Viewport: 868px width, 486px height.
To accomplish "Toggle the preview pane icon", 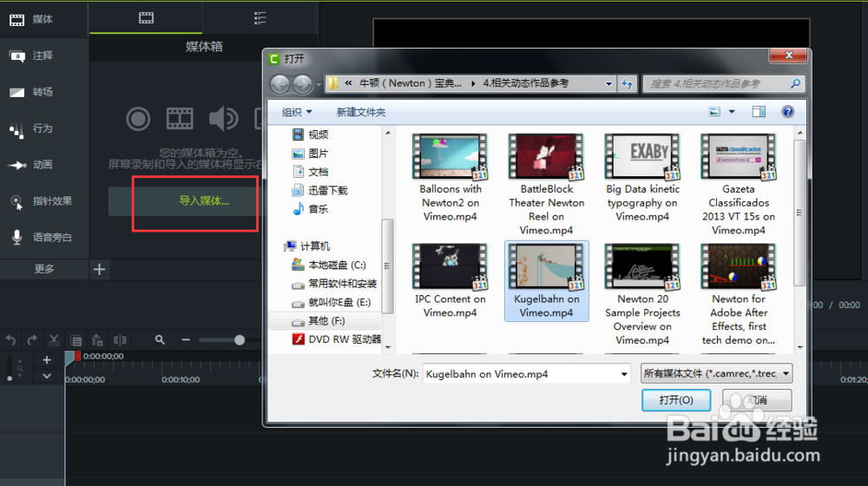I will (759, 112).
